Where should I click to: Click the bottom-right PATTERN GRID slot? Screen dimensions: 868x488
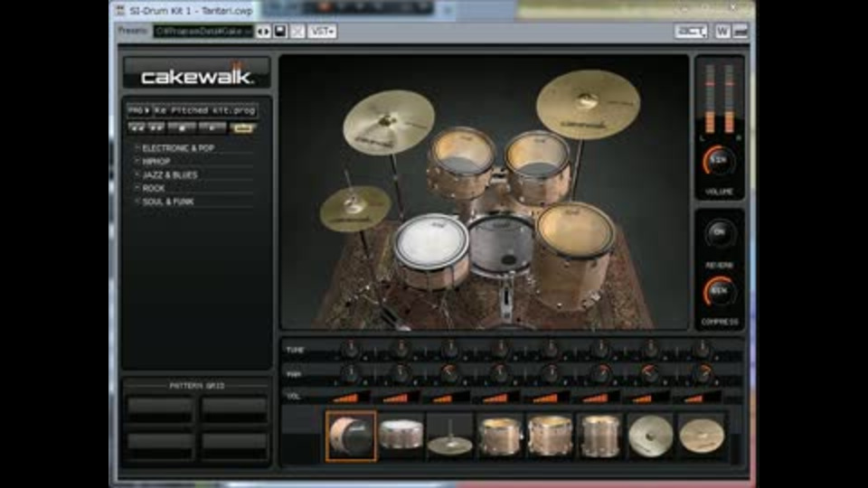pyautogui.click(x=234, y=446)
